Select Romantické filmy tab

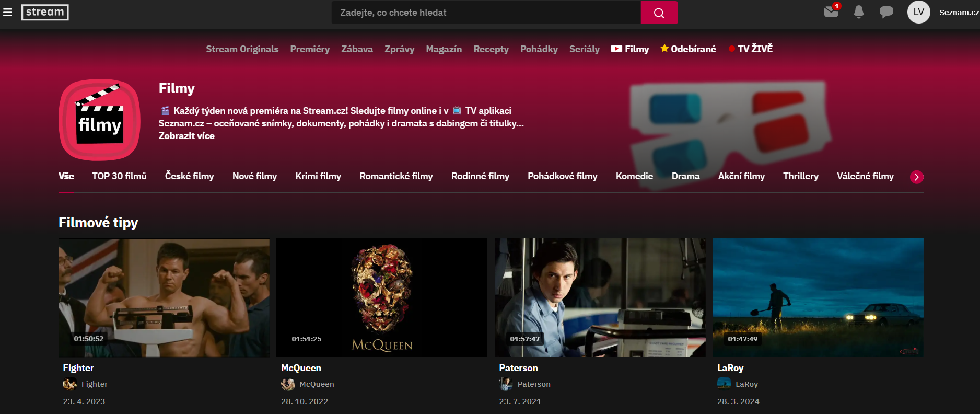(396, 176)
